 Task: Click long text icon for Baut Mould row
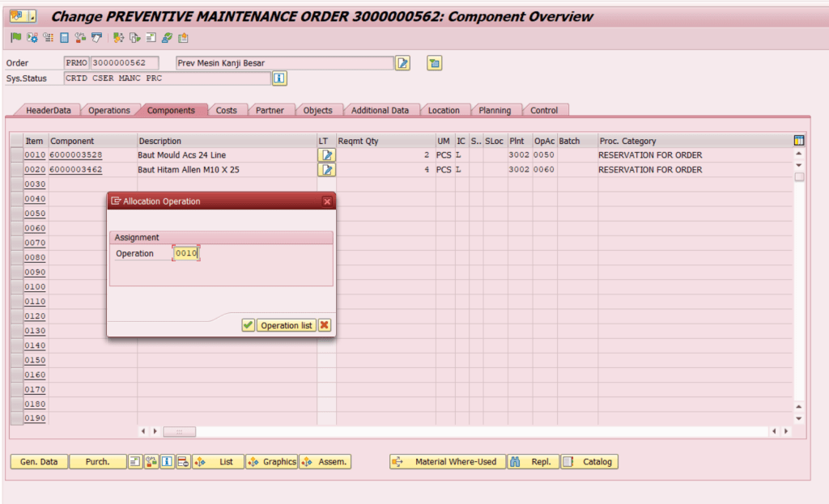pos(326,155)
